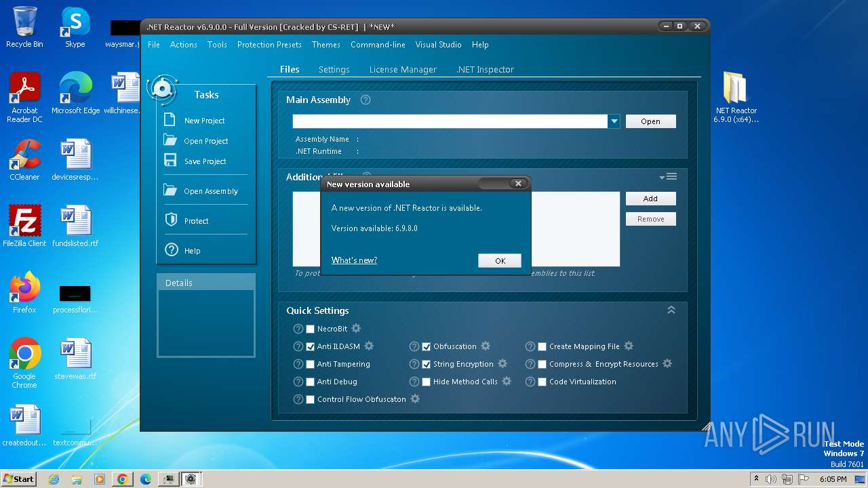Click the Windows Start button

click(18, 479)
